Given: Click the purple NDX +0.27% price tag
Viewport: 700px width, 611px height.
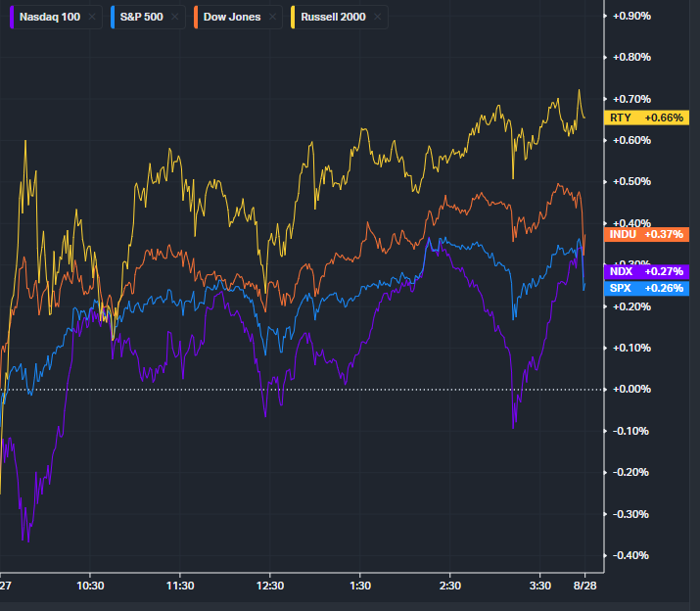Looking at the screenshot, I should tap(647, 272).
